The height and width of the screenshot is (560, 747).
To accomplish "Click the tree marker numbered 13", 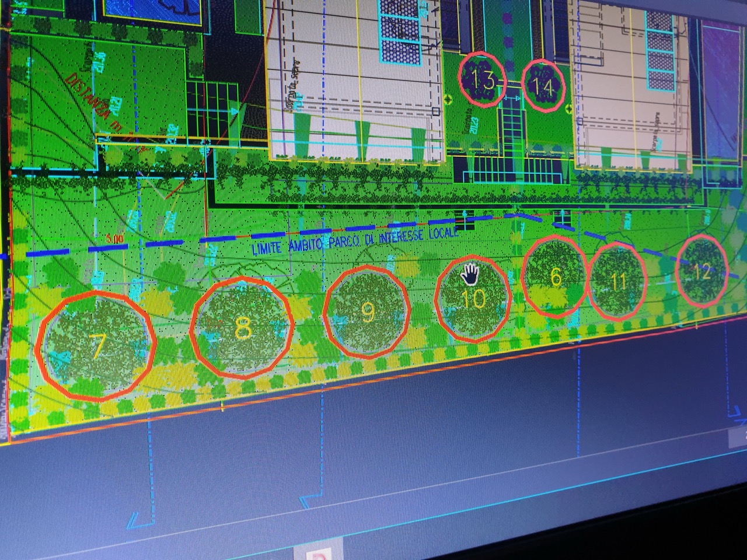I will (483, 80).
